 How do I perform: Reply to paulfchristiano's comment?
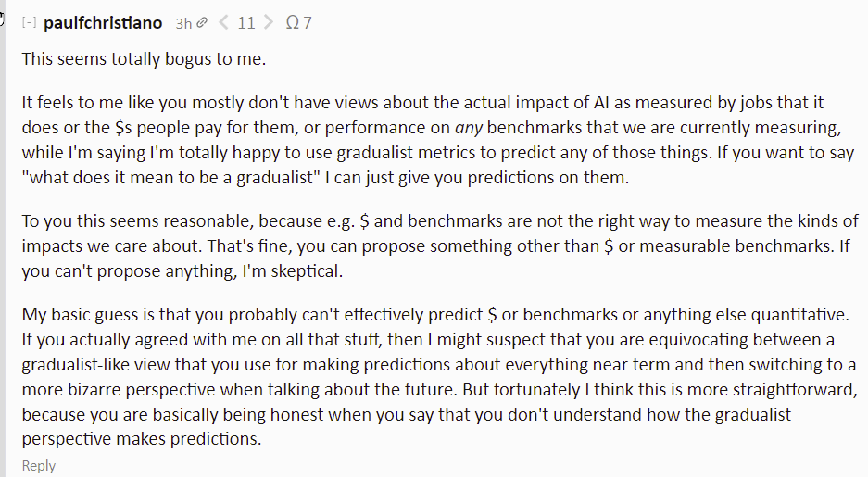pos(39,465)
